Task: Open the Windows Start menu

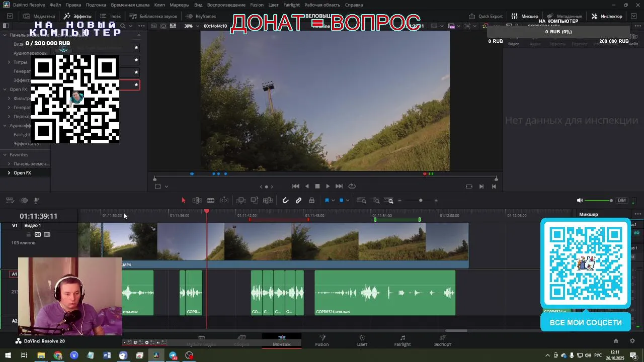Action: click(x=8, y=355)
